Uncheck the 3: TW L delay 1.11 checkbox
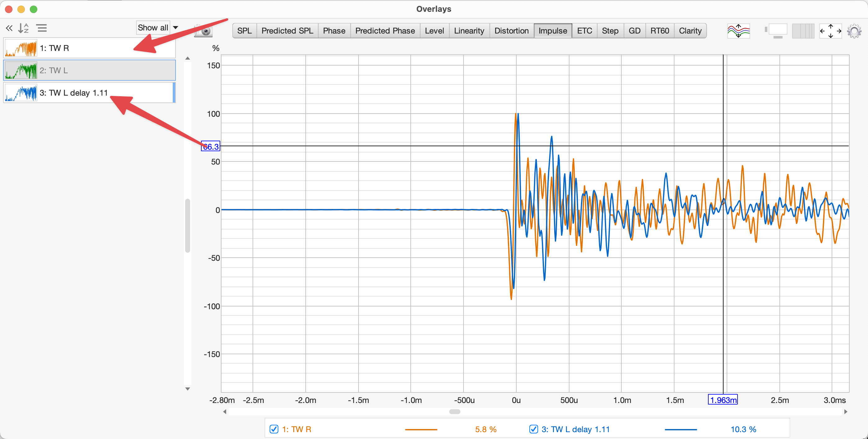The height and width of the screenshot is (439, 868). [x=533, y=429]
